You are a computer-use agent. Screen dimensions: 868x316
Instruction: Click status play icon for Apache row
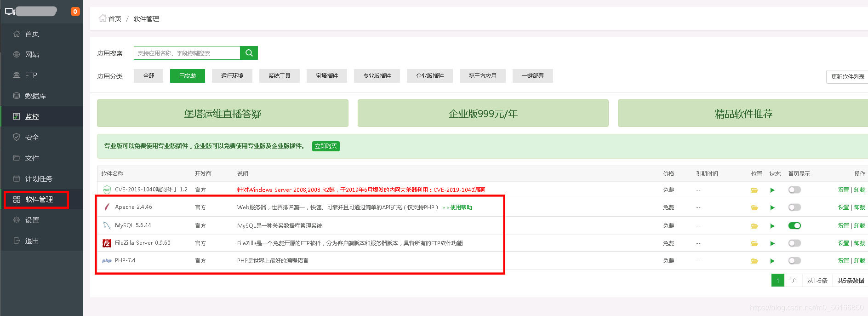(x=772, y=208)
